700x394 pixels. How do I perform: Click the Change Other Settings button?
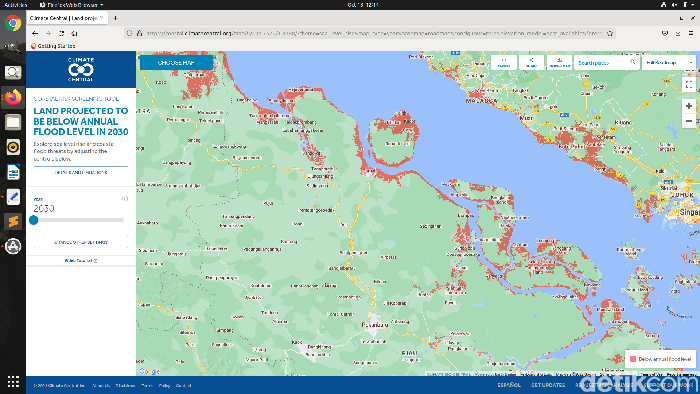[x=81, y=242]
